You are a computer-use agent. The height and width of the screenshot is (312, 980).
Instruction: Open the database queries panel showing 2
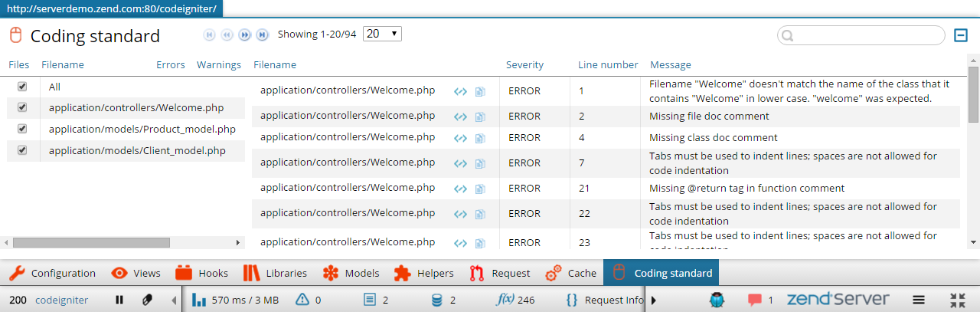pyautogui.click(x=443, y=300)
